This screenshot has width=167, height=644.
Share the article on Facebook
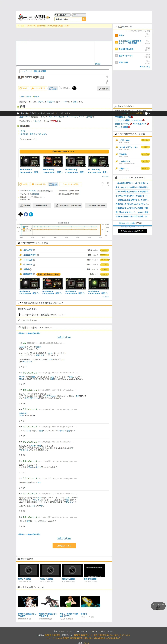point(26,214)
